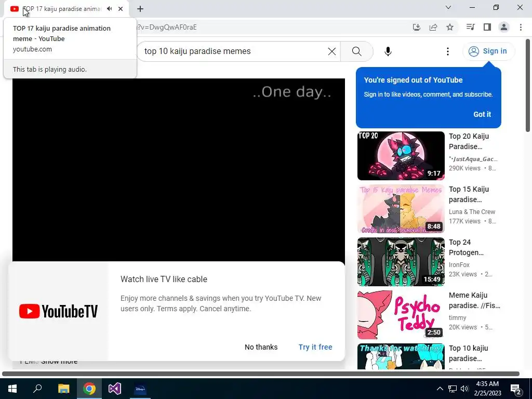Open the Windows Start menu
This screenshot has height=399, width=532.
tap(12, 389)
